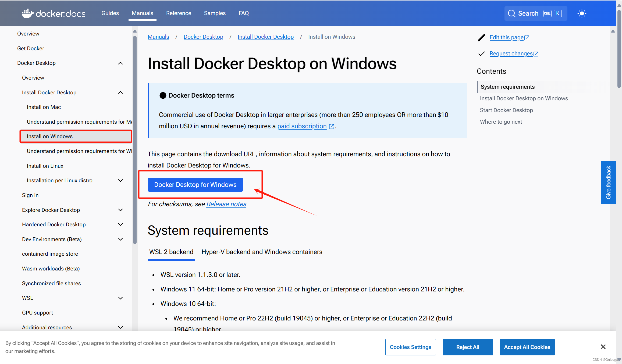Click the Docker Desktop for Windows download button

pos(195,184)
